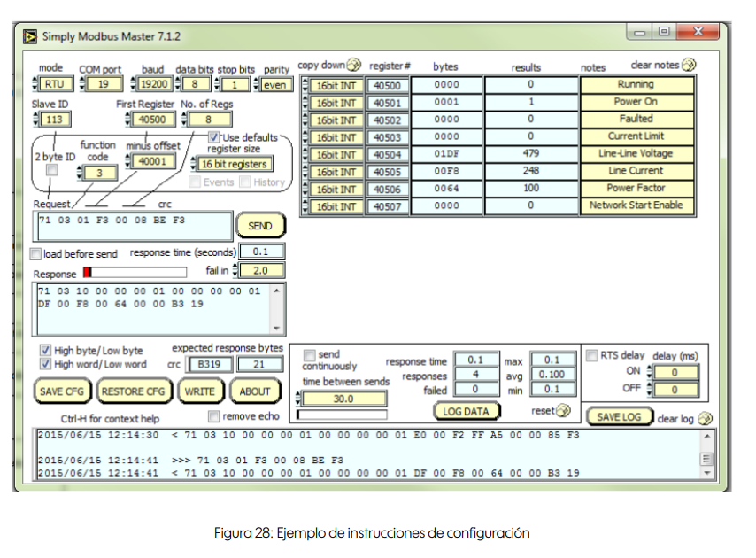Click the fail in field 2.0
756x558 pixels.
pyautogui.click(x=262, y=270)
